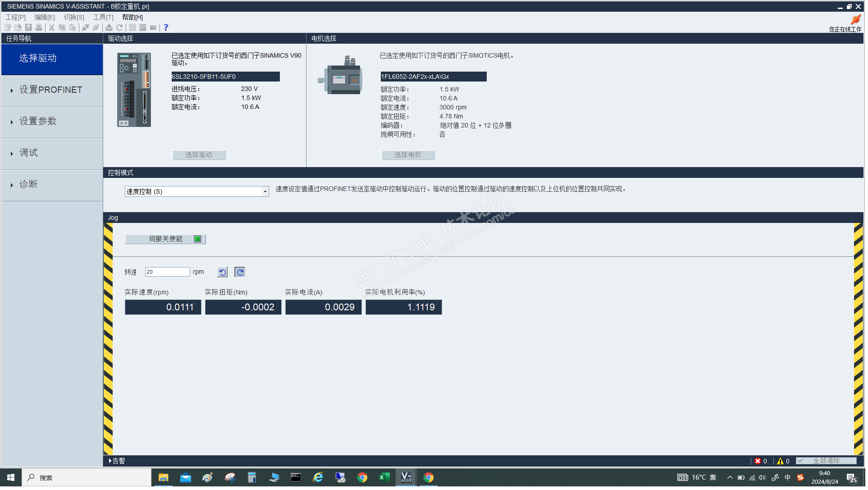868x490 pixels.
Task: Open the 工具[T] menu
Action: click(x=103, y=17)
